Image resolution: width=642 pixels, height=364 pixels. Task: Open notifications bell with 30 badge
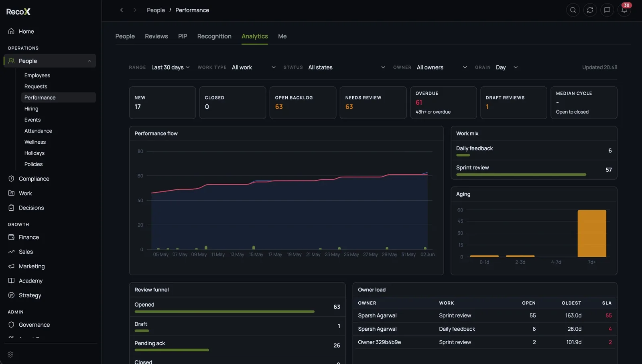[x=624, y=10]
